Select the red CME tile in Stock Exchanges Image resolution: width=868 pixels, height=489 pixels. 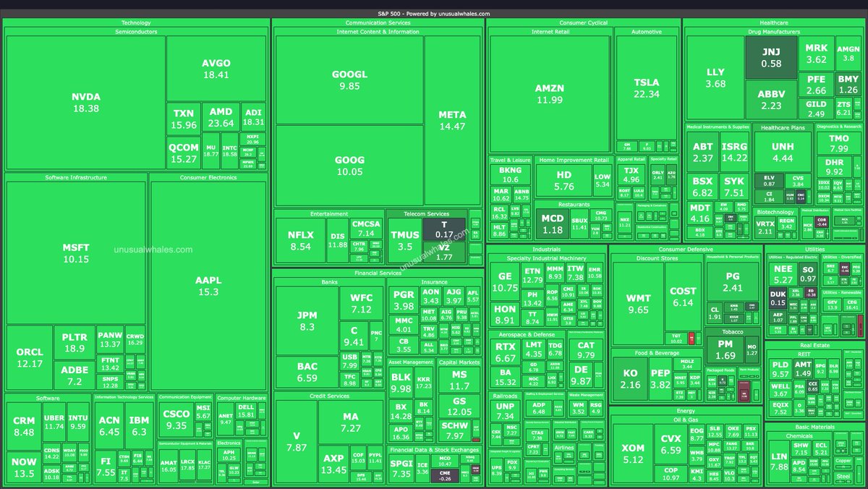pyautogui.click(x=444, y=475)
